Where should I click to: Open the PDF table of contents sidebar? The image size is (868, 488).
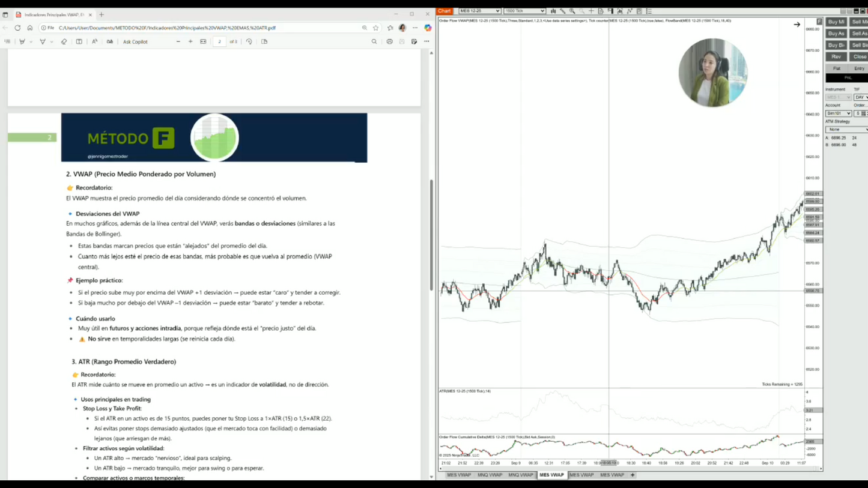(x=7, y=41)
